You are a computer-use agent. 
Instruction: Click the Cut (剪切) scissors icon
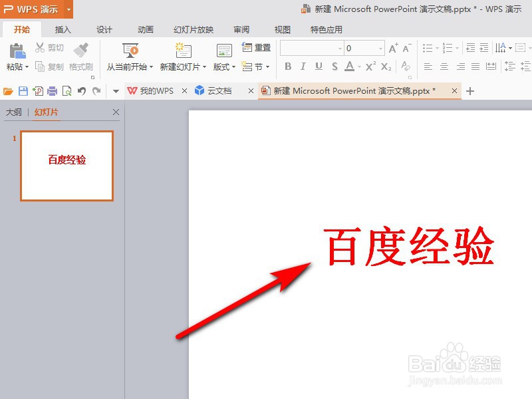point(40,47)
